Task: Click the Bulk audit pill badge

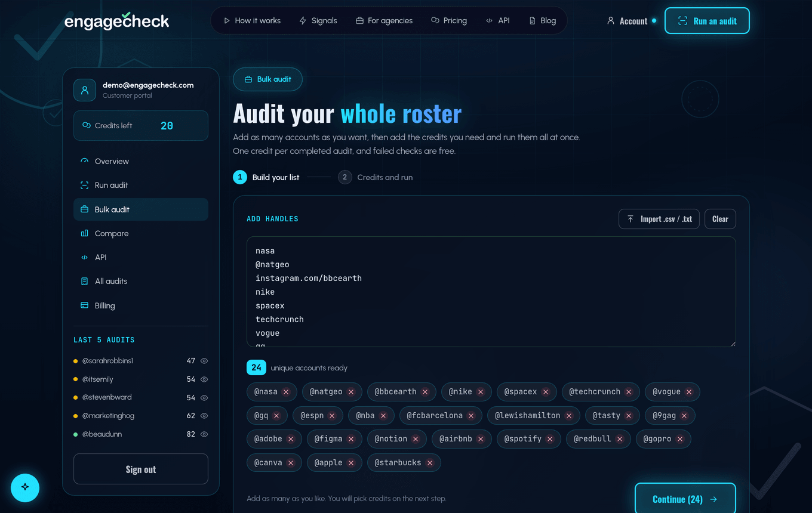Action: 267,79
